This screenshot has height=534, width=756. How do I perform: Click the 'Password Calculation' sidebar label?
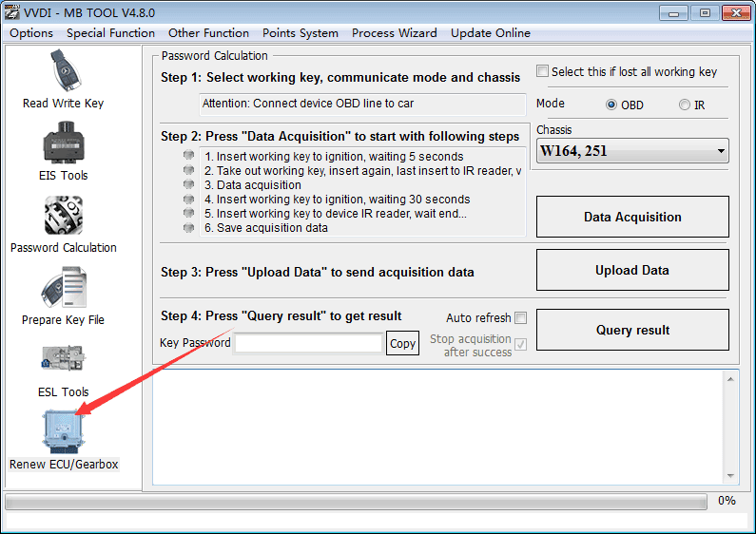64,247
